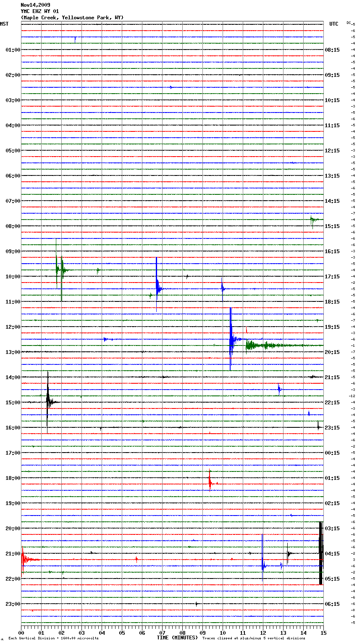The height and width of the screenshot is (644, 357).
Task: Select the 23:00 MST row label
Action: pyautogui.click(x=13, y=604)
